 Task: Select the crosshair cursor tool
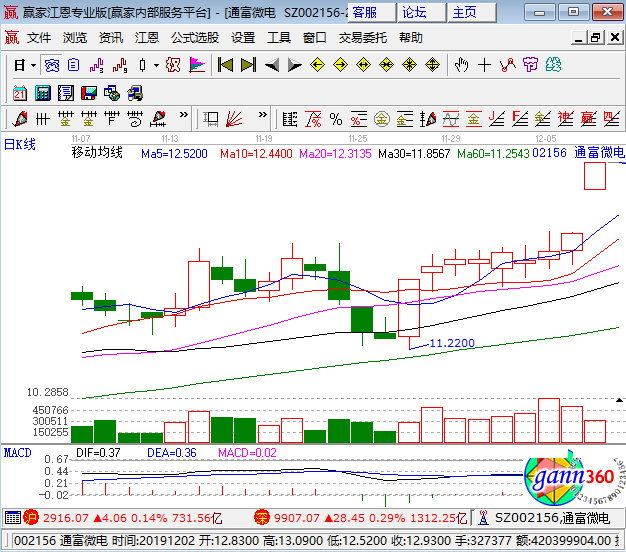point(484,65)
